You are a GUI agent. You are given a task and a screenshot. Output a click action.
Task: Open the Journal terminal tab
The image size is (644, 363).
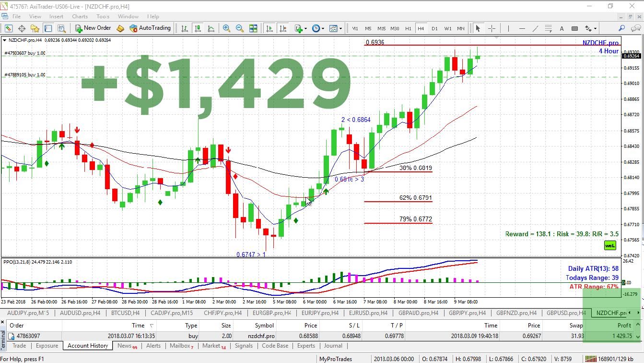[x=333, y=346]
